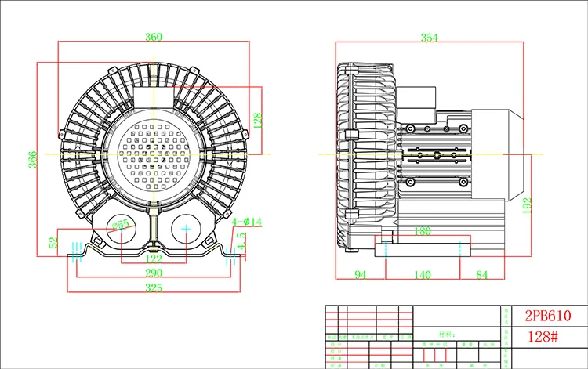The width and height of the screenshot is (588, 369).
Task: Select the 140 base dimension label
Action: (x=423, y=274)
